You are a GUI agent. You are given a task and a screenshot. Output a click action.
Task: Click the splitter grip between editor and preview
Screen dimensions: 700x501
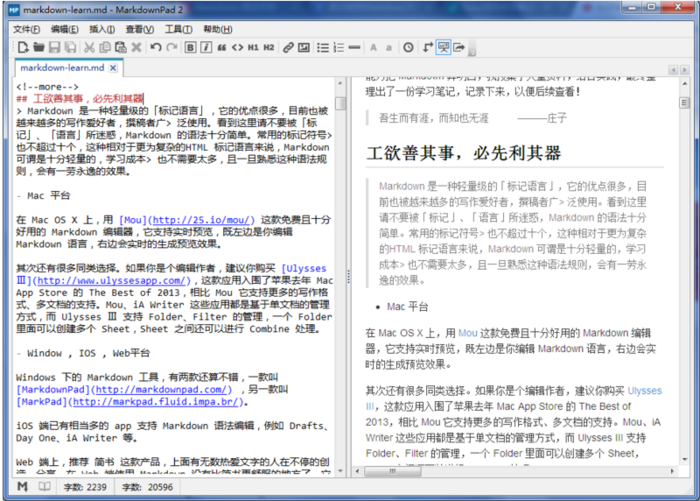(x=349, y=277)
